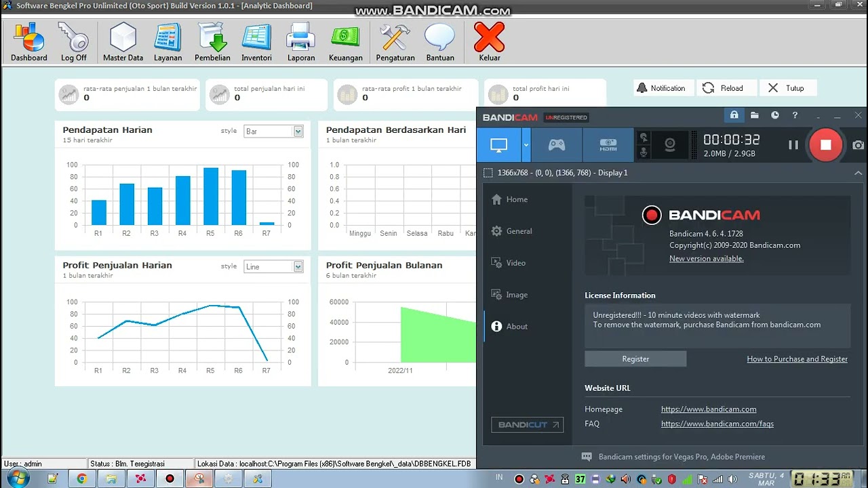This screenshot has height=488, width=868.
Task: Pause the Bandicam recording
Action: tap(793, 144)
